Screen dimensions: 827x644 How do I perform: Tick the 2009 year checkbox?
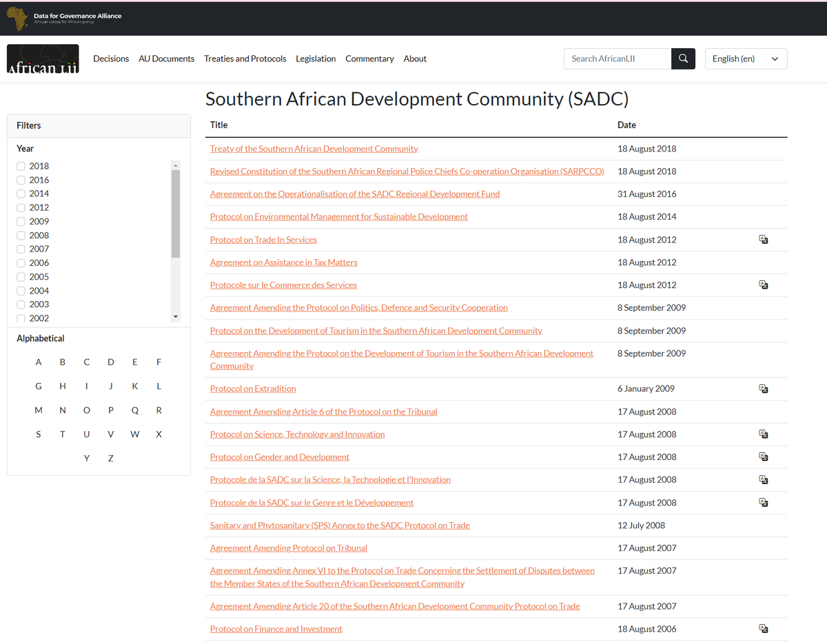(21, 221)
